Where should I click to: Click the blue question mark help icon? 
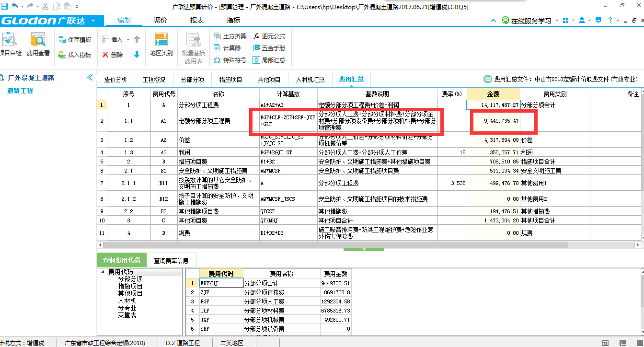pos(610,21)
